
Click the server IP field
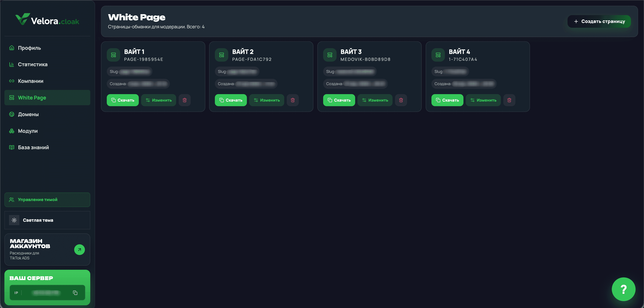(47, 293)
